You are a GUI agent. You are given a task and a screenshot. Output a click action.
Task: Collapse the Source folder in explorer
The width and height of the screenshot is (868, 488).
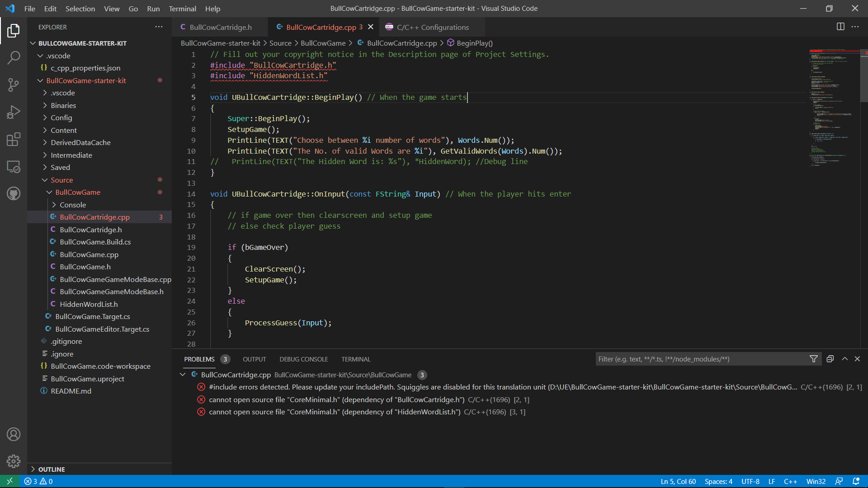62,180
